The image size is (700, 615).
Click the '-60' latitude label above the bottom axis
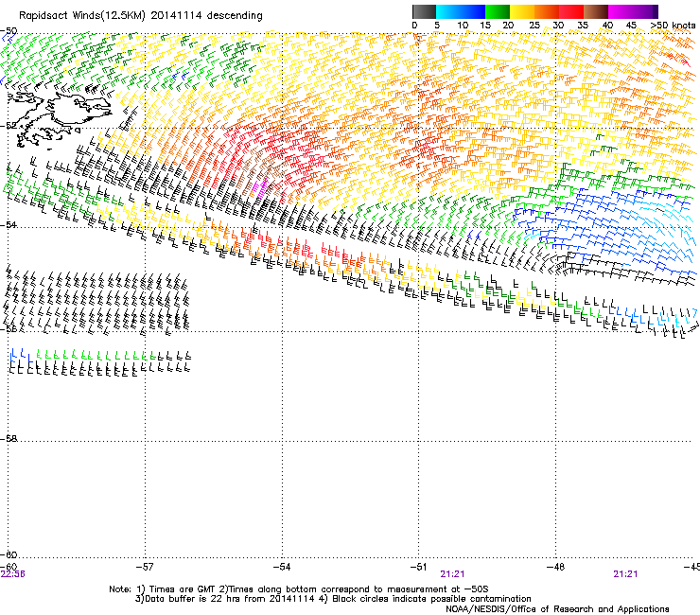[x=9, y=554]
